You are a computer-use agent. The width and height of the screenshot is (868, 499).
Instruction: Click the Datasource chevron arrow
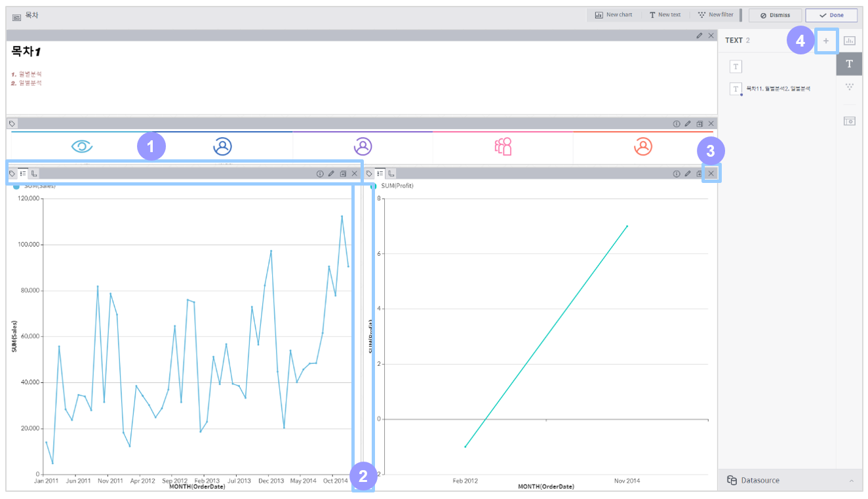(851, 481)
